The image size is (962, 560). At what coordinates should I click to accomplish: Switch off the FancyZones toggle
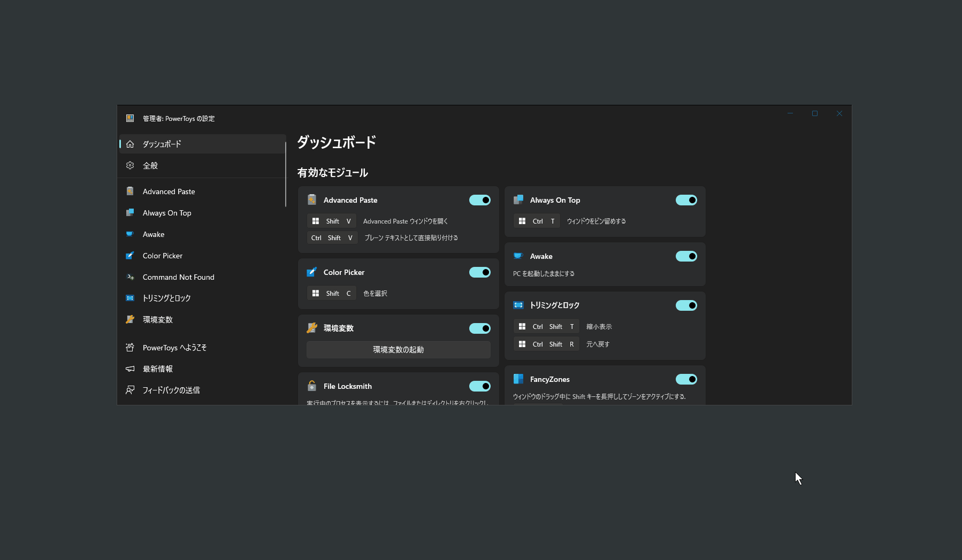pos(686,379)
